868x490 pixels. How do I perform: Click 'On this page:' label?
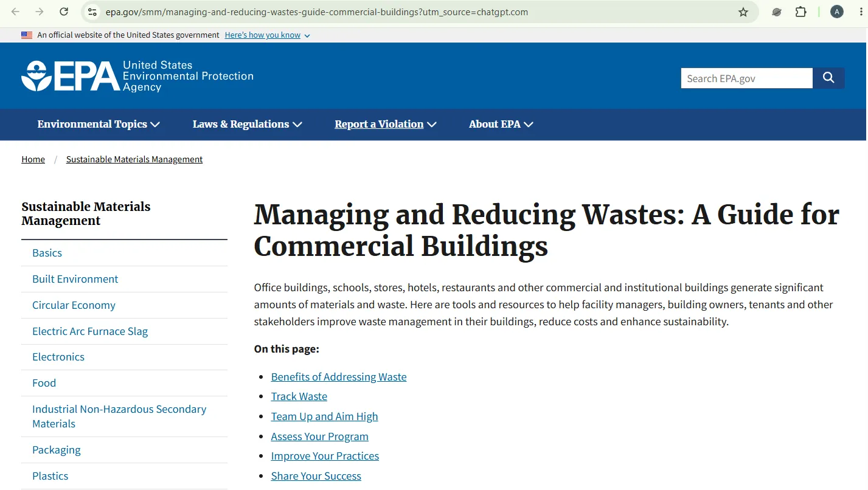pyautogui.click(x=286, y=349)
